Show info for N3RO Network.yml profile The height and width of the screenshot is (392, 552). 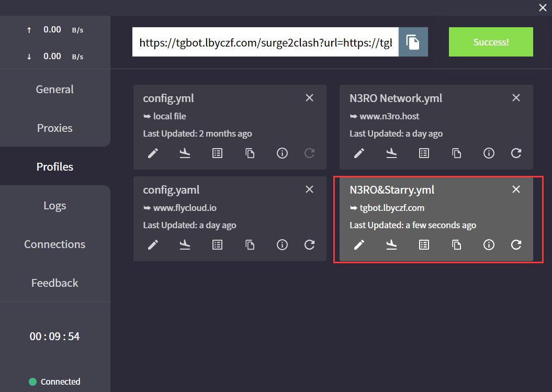click(489, 153)
